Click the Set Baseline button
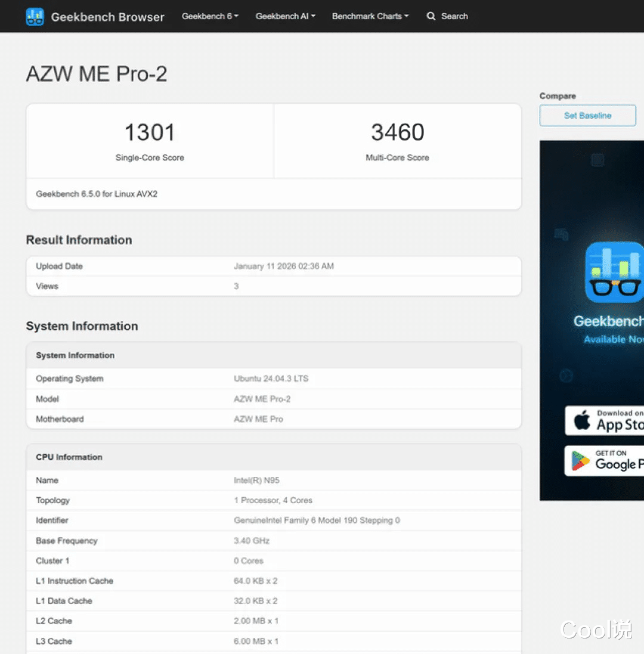 (x=587, y=116)
